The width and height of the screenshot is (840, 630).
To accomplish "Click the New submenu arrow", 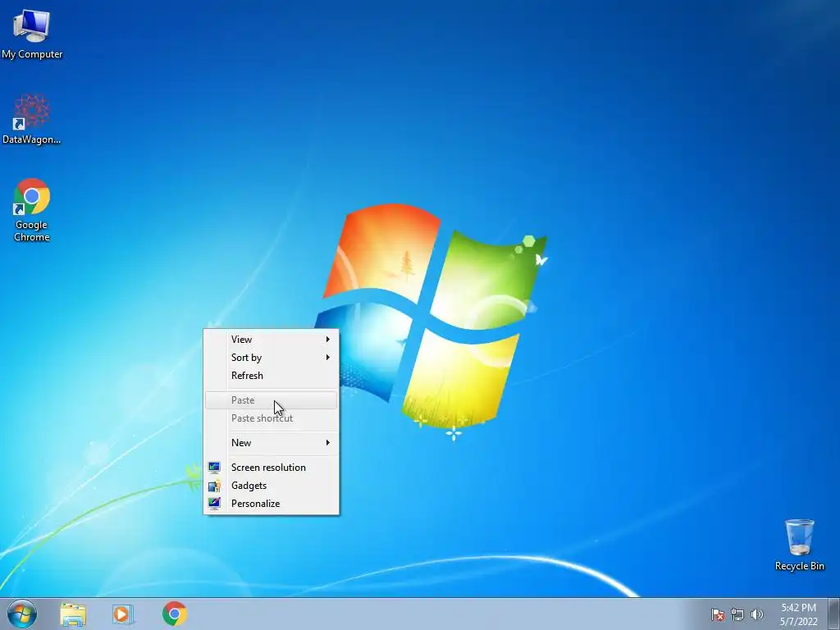I will pos(328,442).
